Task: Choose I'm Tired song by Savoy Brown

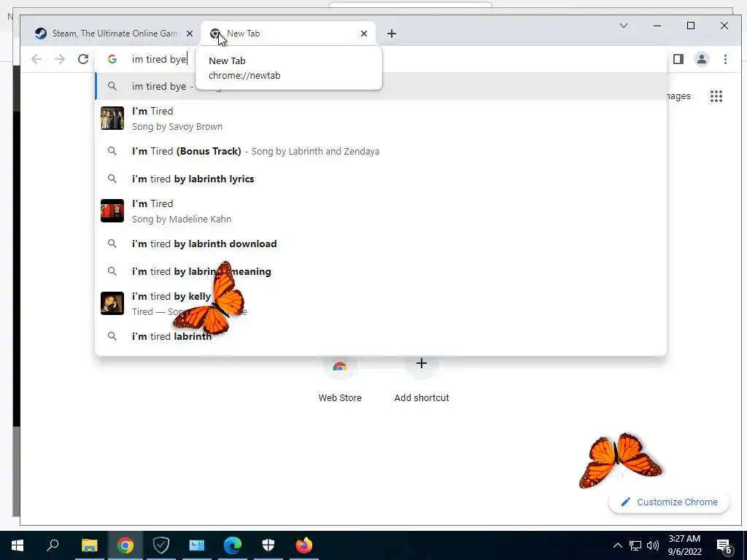Action: coord(381,118)
